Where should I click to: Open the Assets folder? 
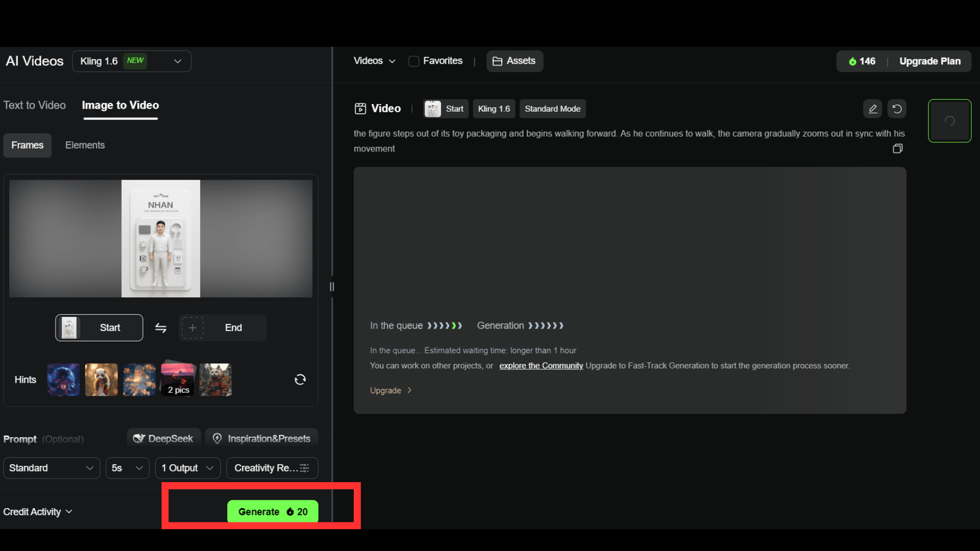(x=514, y=61)
